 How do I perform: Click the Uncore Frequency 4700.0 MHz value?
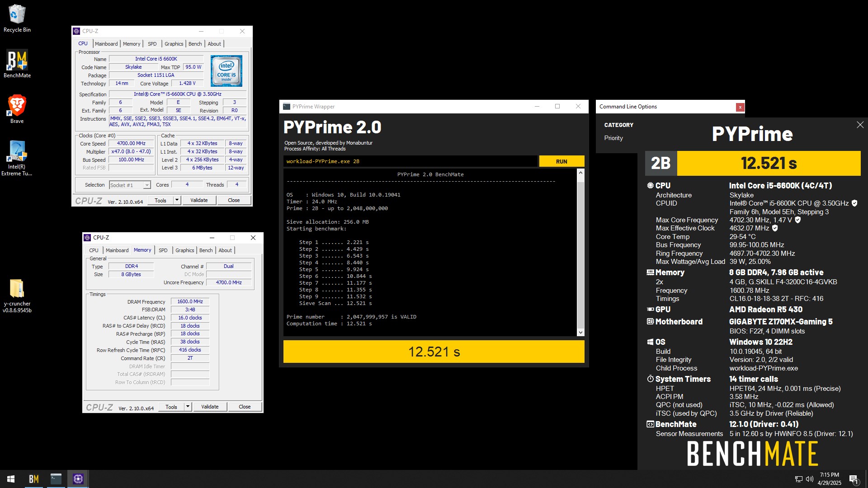click(229, 282)
